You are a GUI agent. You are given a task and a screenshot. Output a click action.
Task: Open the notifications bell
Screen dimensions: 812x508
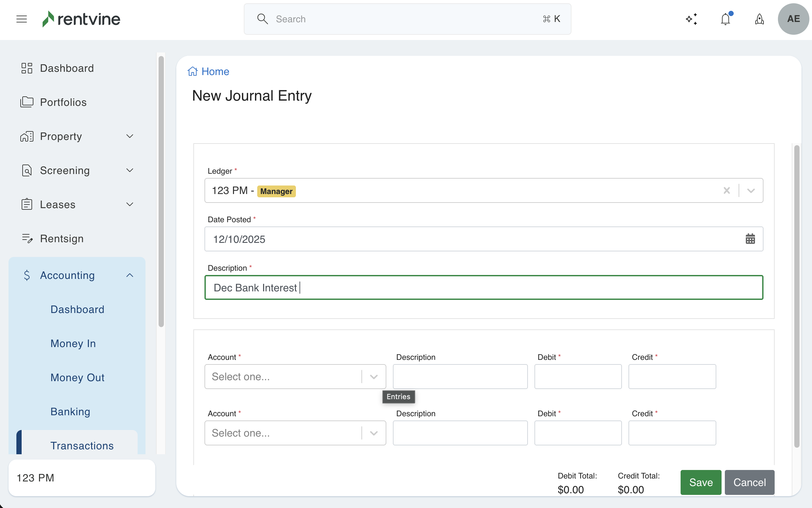click(725, 19)
